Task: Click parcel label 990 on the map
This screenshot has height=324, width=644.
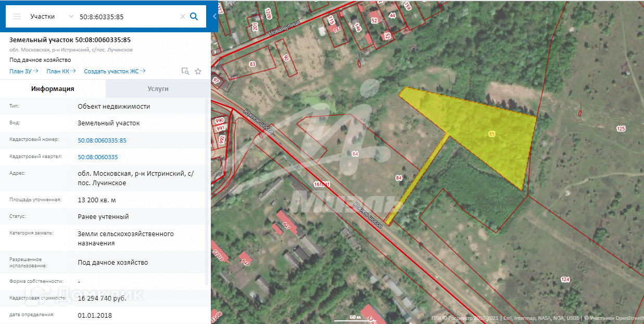Action: [220, 120]
